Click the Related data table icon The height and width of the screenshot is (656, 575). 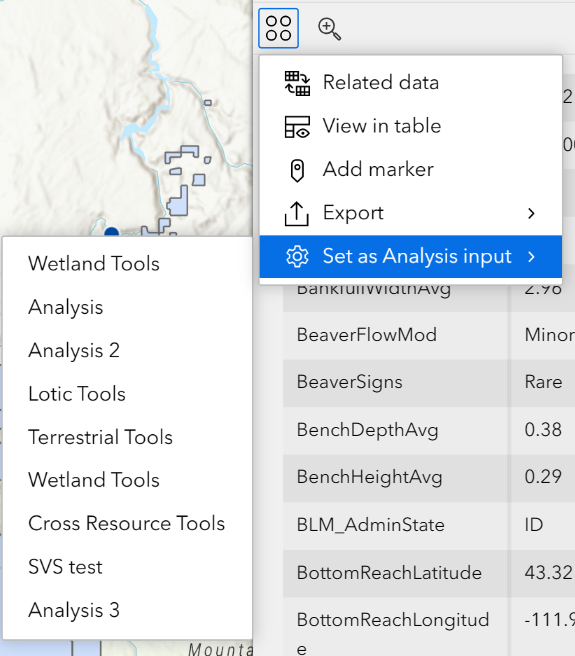point(297,83)
